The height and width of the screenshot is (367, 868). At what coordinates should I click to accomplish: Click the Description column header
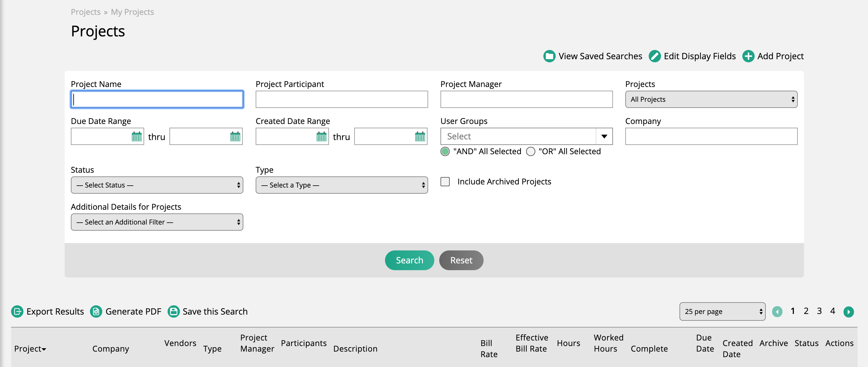coord(355,348)
